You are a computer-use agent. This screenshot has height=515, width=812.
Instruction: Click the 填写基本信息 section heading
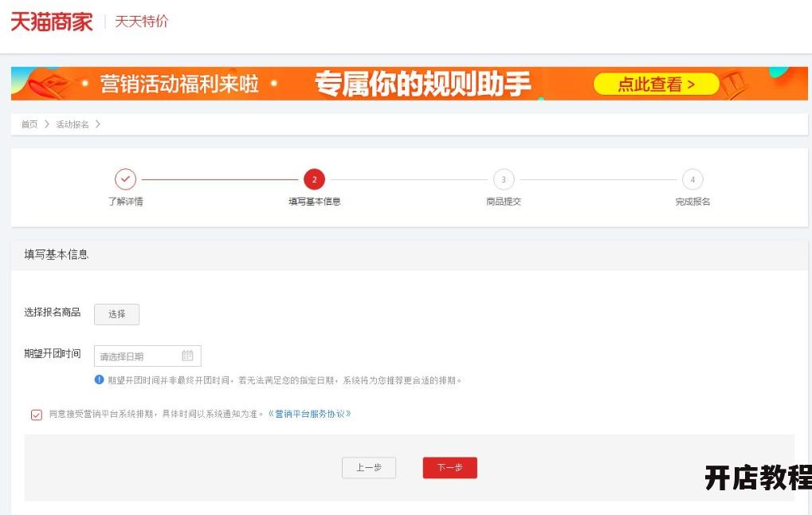(x=56, y=254)
